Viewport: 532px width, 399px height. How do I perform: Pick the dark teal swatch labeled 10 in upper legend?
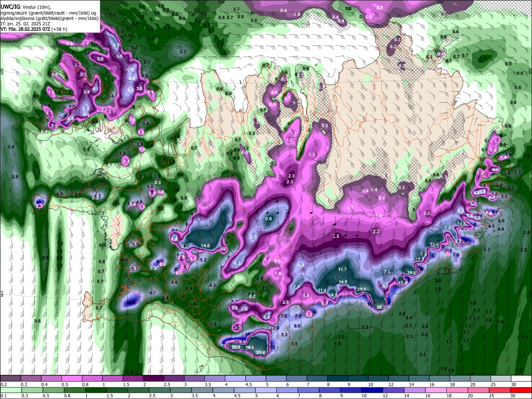click(378, 379)
